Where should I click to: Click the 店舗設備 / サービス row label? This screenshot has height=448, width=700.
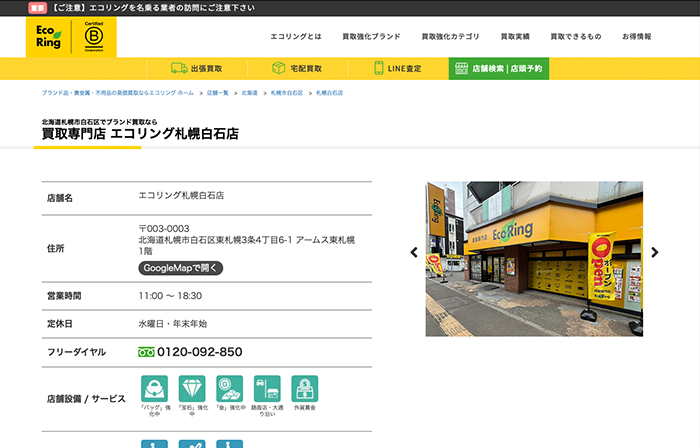point(86,399)
